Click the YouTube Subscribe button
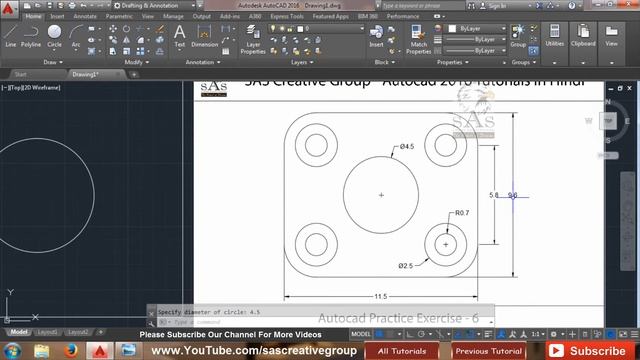The width and height of the screenshot is (640, 360). (589, 351)
